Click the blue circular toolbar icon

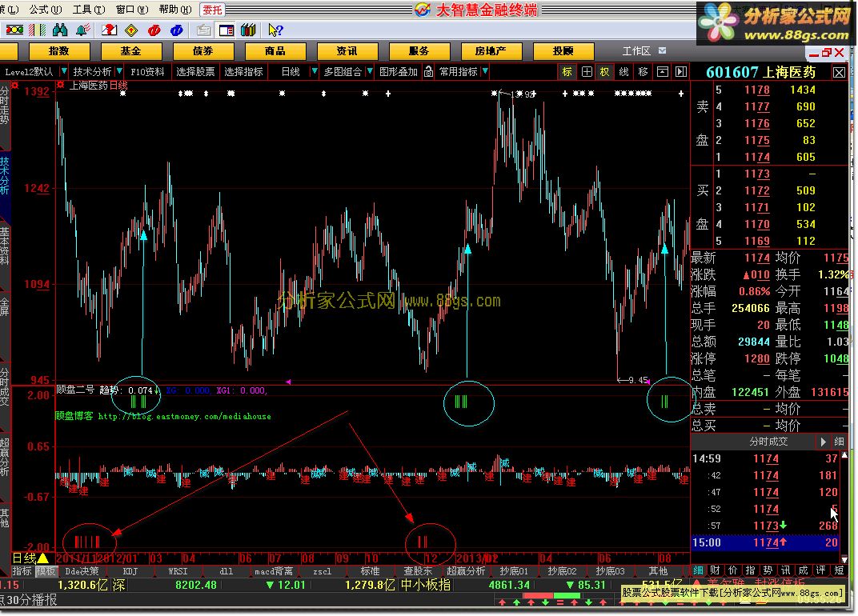pos(176,30)
